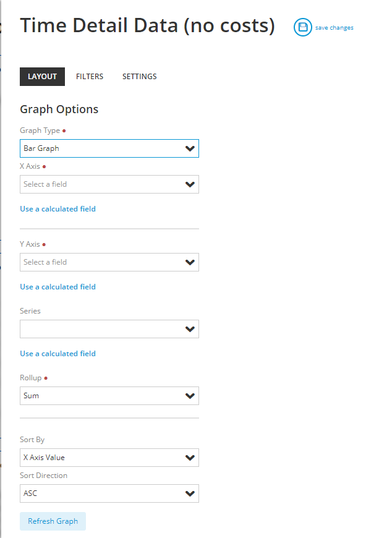Click the Graph Type chevron arrow
The image size is (392, 538).
coord(190,148)
